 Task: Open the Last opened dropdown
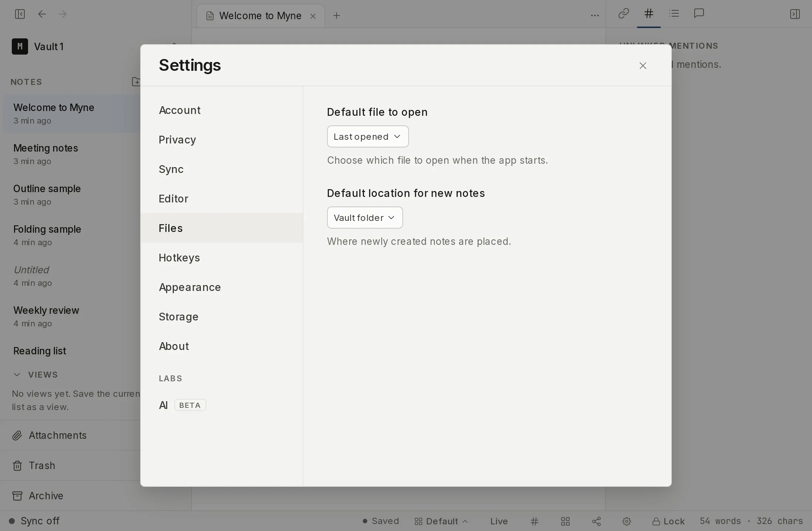[368, 136]
